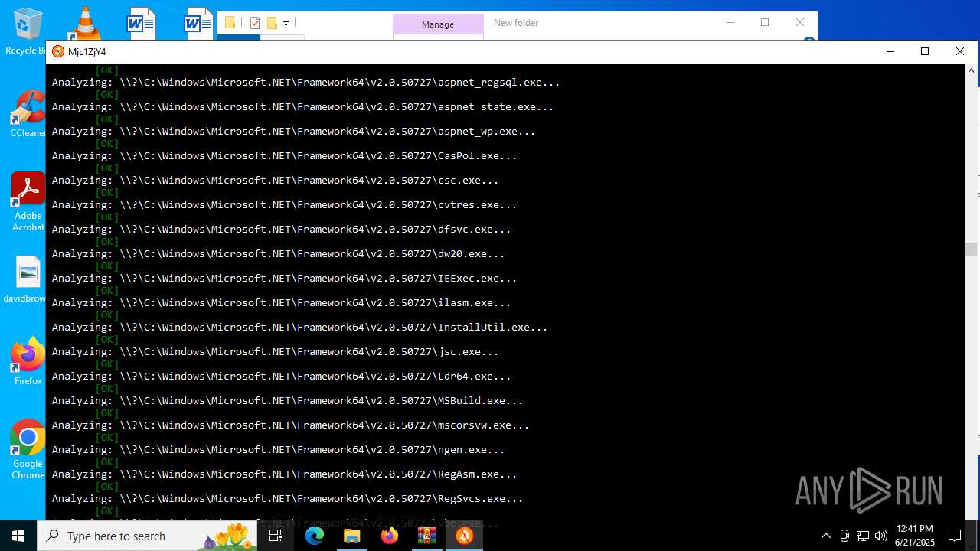The height and width of the screenshot is (551, 980).
Task: Click the MSBuild.exe analyzing line
Action: [287, 400]
